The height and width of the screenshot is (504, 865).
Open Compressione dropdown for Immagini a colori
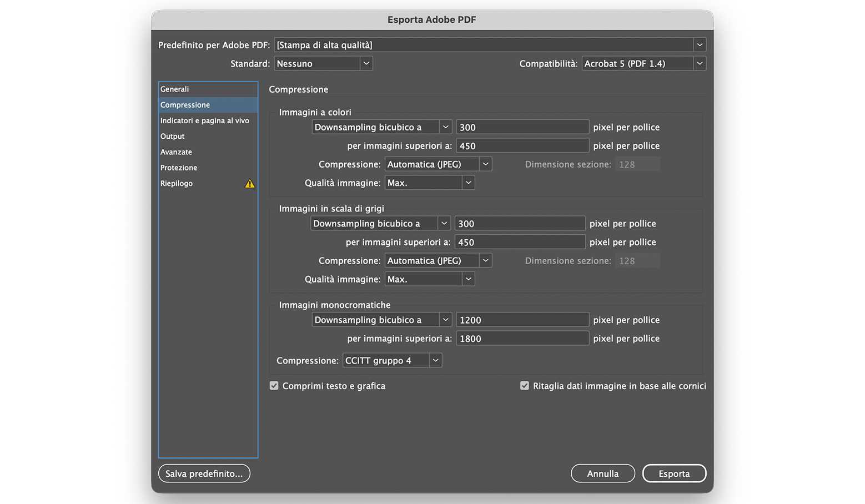[x=438, y=164]
